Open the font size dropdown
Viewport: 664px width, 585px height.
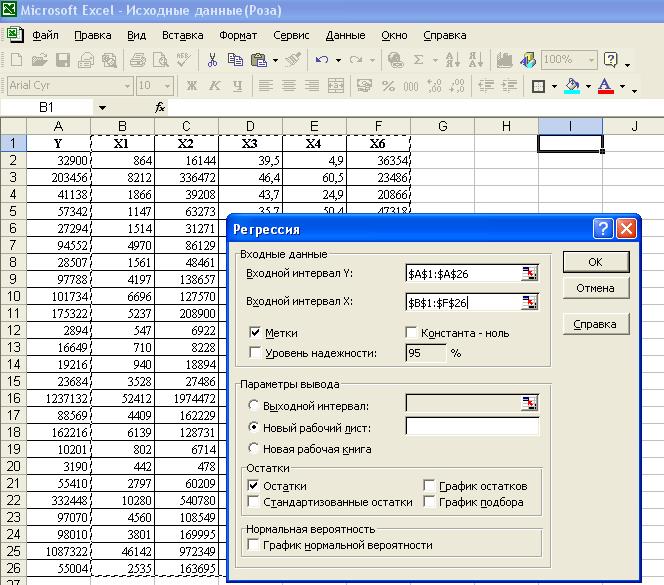(x=168, y=86)
